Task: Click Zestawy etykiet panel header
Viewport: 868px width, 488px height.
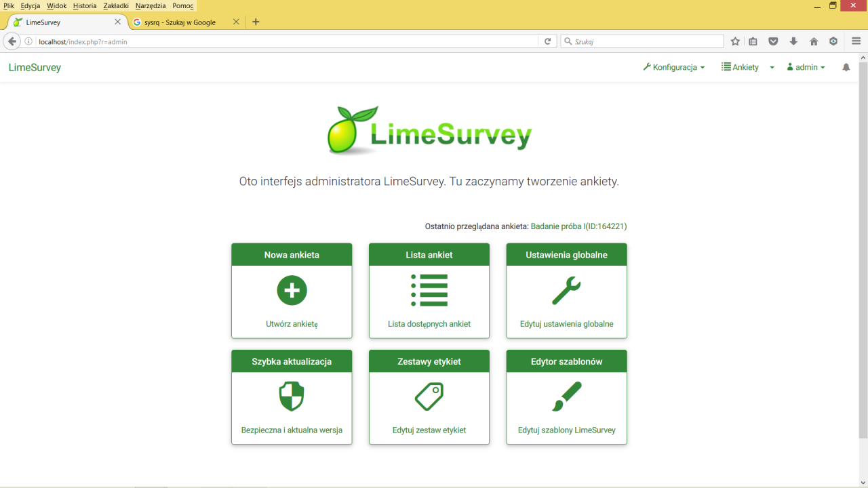Action: point(429,361)
